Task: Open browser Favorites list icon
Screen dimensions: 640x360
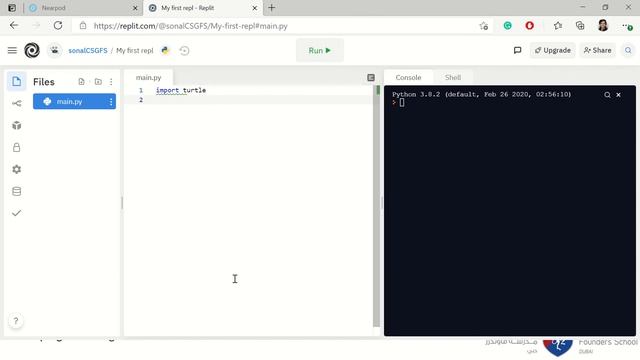Action: (x=558, y=26)
